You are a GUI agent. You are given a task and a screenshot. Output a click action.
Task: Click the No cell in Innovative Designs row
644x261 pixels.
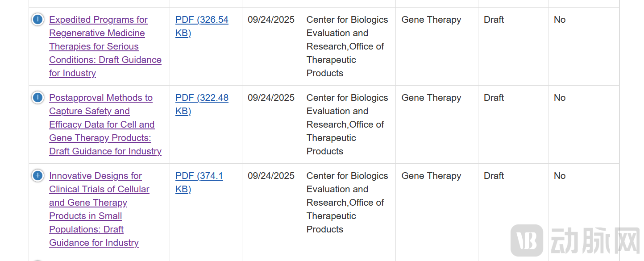(559, 176)
